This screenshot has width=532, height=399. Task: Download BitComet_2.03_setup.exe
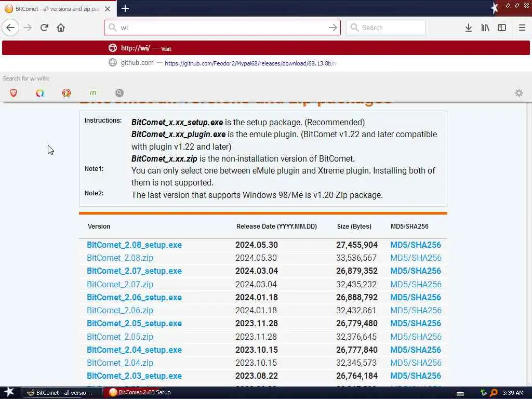coord(135,376)
